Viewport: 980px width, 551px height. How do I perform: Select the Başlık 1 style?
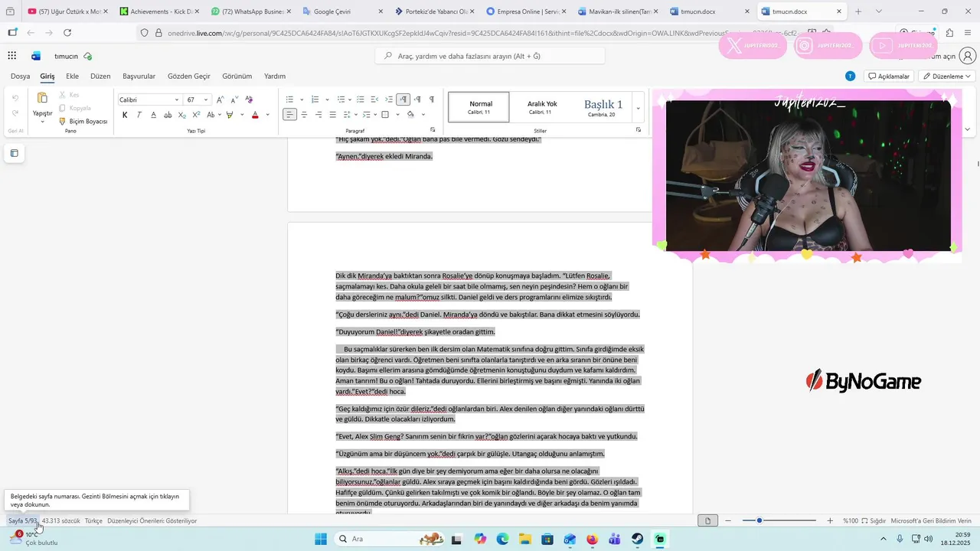tap(603, 107)
